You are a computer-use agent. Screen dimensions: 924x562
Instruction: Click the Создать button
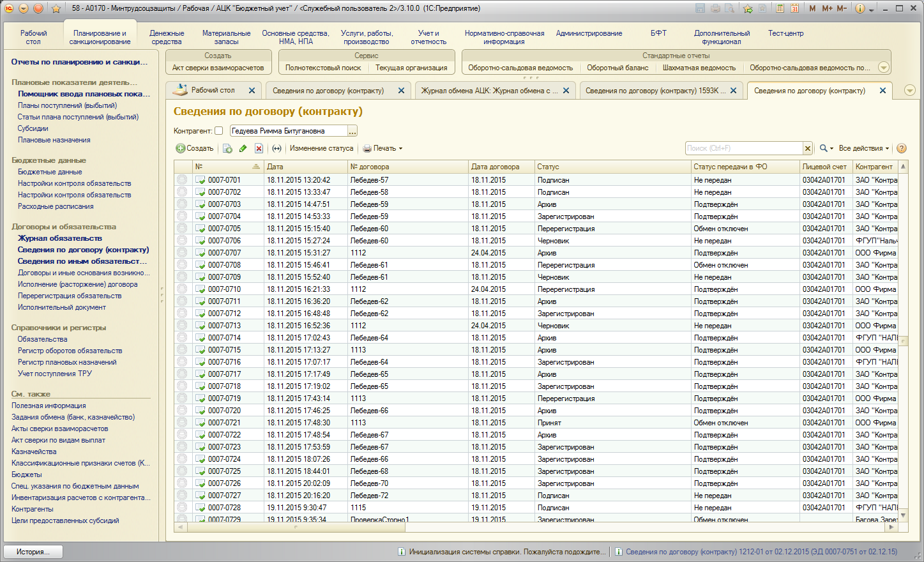tap(195, 148)
